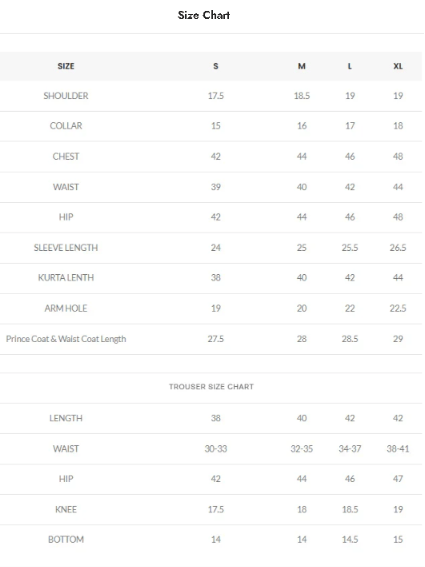Screen dimensions: 425x567
Task: Select the CHEST row label
Action: [x=66, y=157]
